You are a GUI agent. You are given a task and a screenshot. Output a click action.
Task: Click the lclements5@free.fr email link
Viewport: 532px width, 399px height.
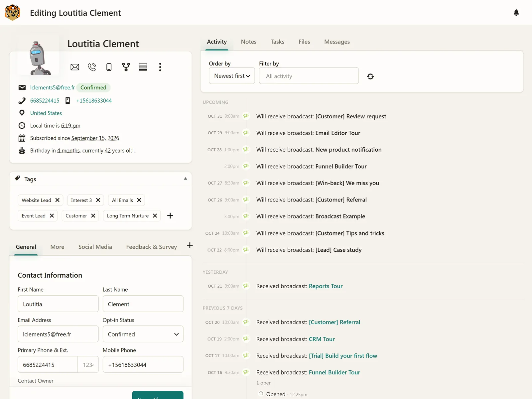point(53,87)
